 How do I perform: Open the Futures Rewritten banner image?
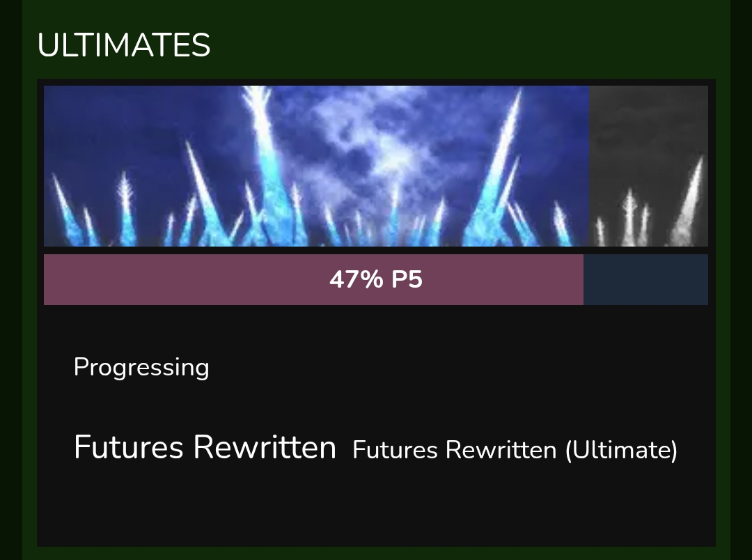376,166
